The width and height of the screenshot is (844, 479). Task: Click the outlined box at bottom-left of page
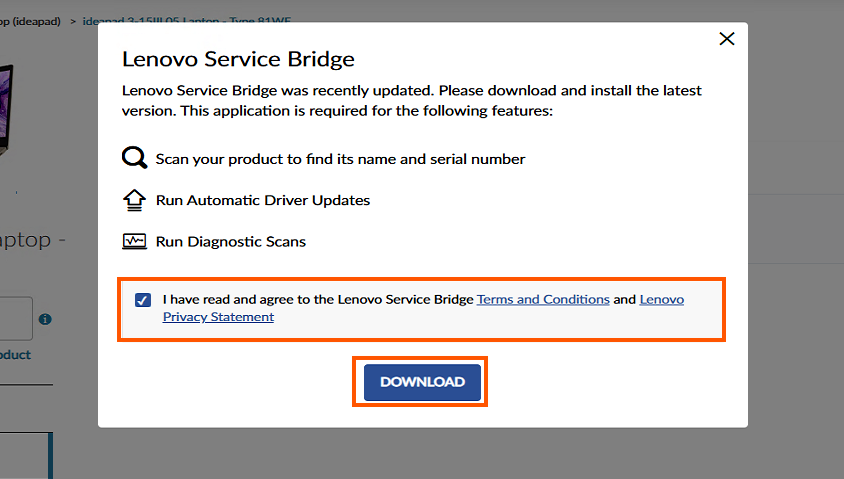coord(26,455)
